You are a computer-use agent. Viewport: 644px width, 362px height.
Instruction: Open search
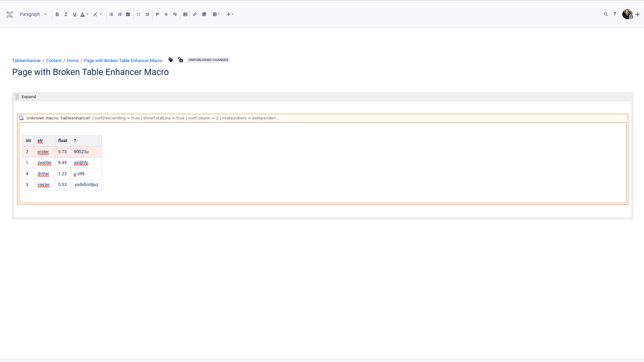[606, 14]
